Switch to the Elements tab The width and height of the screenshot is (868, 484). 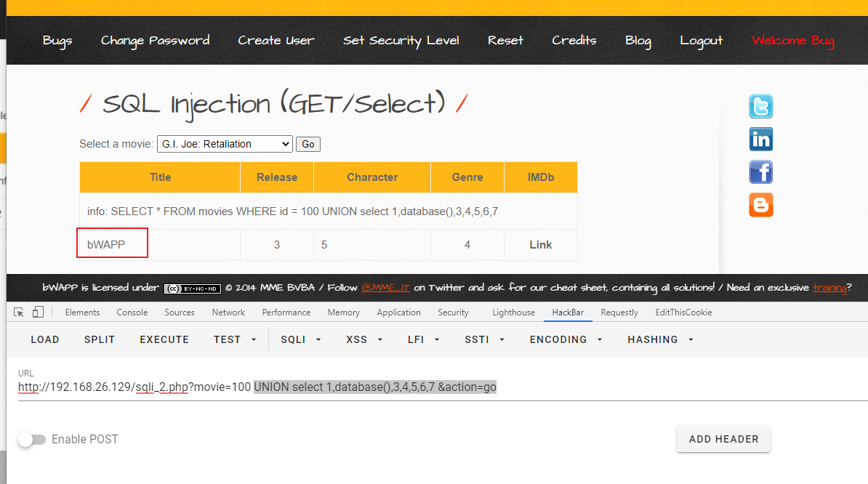tap(82, 312)
